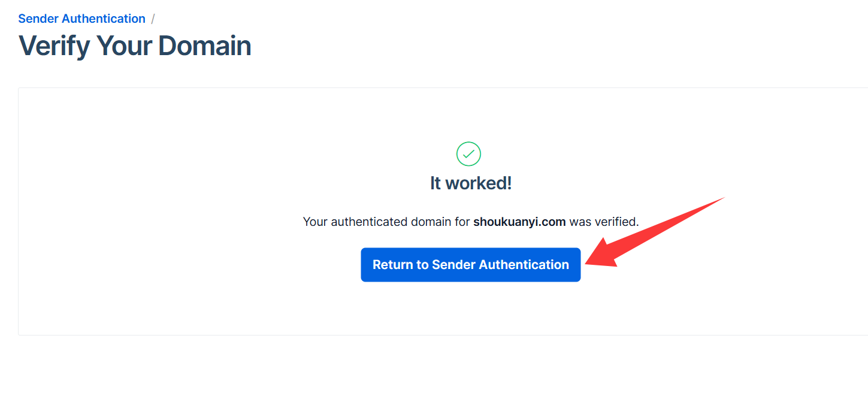Click the breadcrumb slash separator
Viewport: 868px width, 411px height.
click(153, 19)
